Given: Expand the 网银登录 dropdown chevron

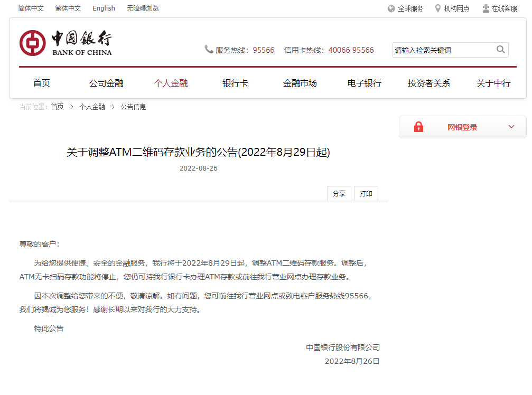Looking at the screenshot, I should pos(511,127).
